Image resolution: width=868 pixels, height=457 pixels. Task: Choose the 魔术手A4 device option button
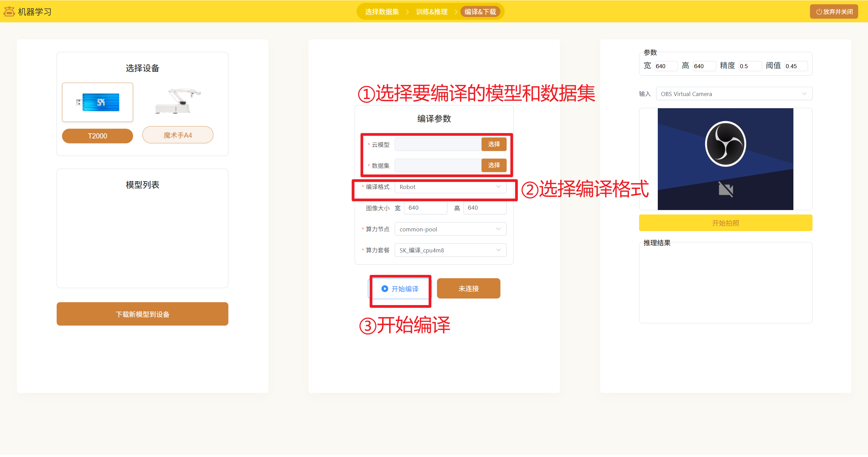tap(178, 135)
